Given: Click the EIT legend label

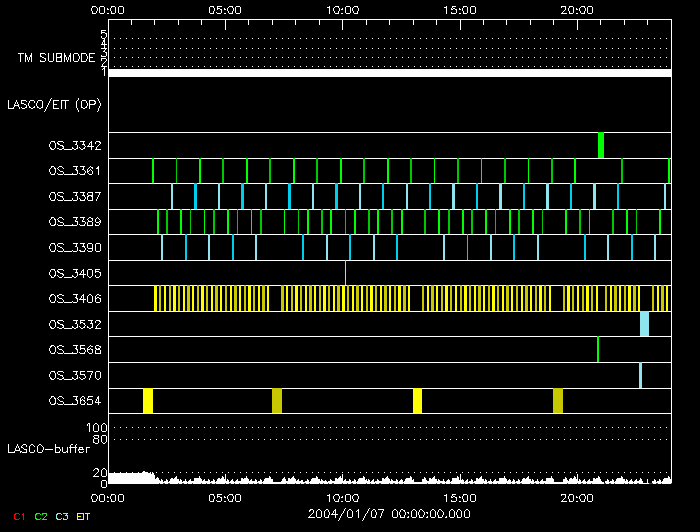Looking at the screenshot, I should click(83, 516).
